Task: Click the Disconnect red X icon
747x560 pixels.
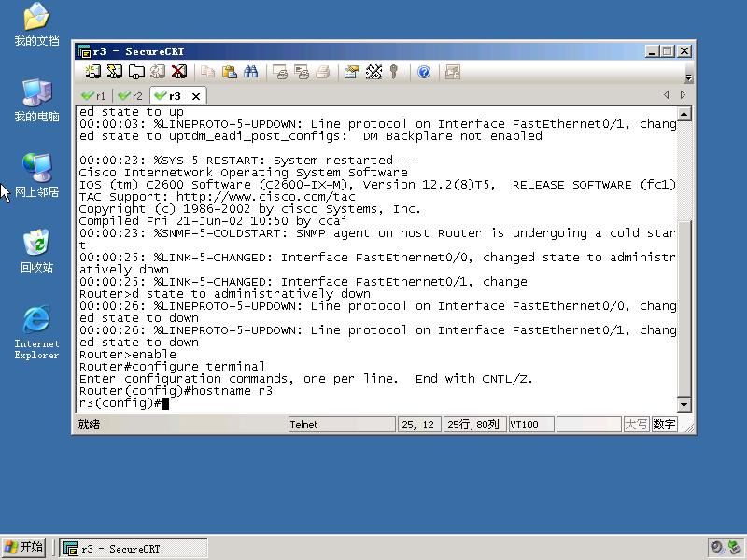Action: coord(179,72)
